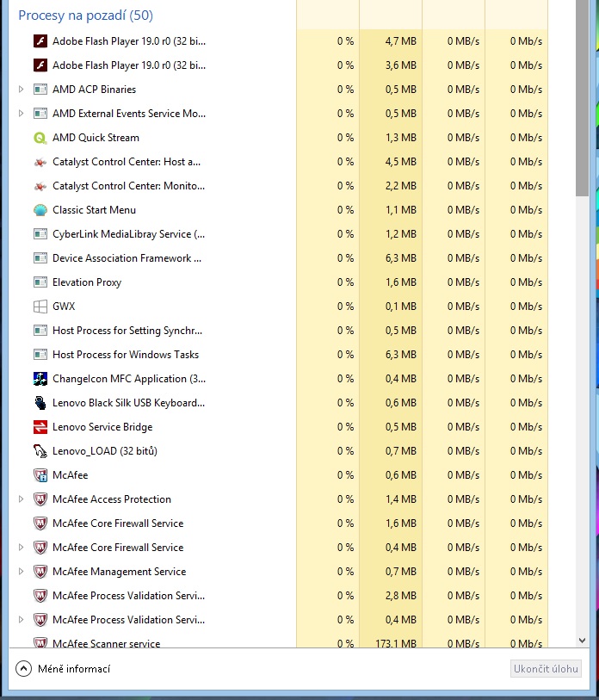The image size is (599, 700).
Task: Click the McAfee Scanner service icon
Action: point(40,643)
